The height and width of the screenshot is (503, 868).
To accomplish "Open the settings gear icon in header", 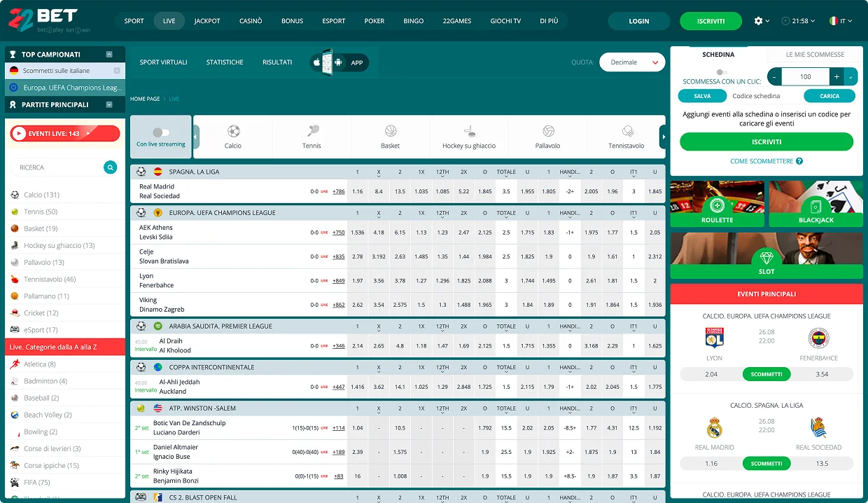I will coord(758,21).
